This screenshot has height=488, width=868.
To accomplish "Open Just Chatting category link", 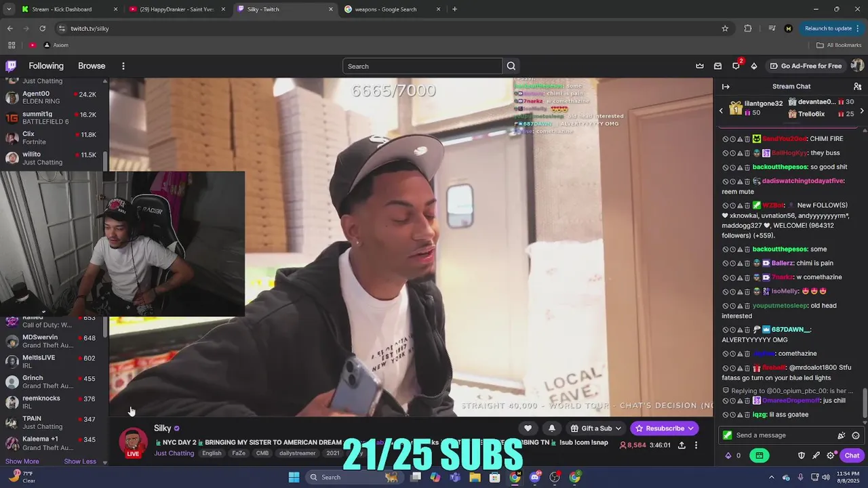I will [x=174, y=453].
